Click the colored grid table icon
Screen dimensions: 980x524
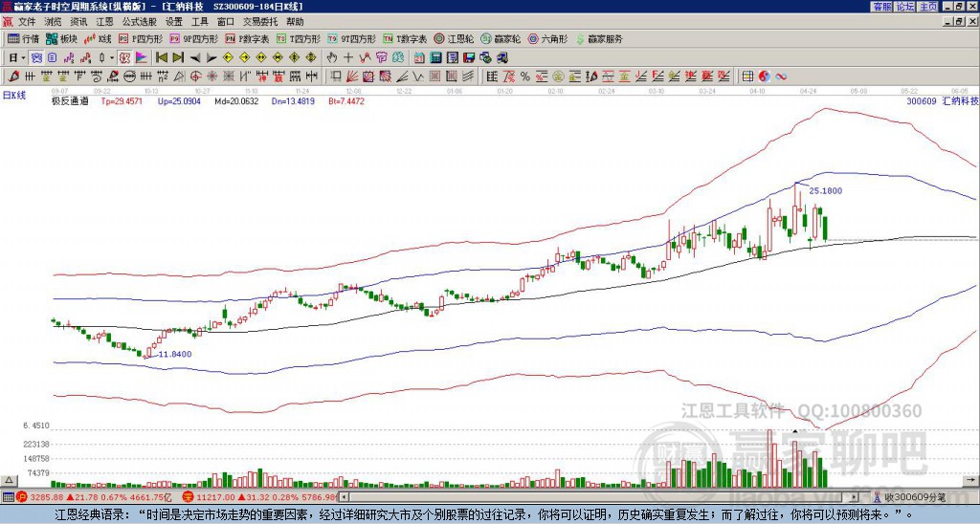tap(747, 76)
